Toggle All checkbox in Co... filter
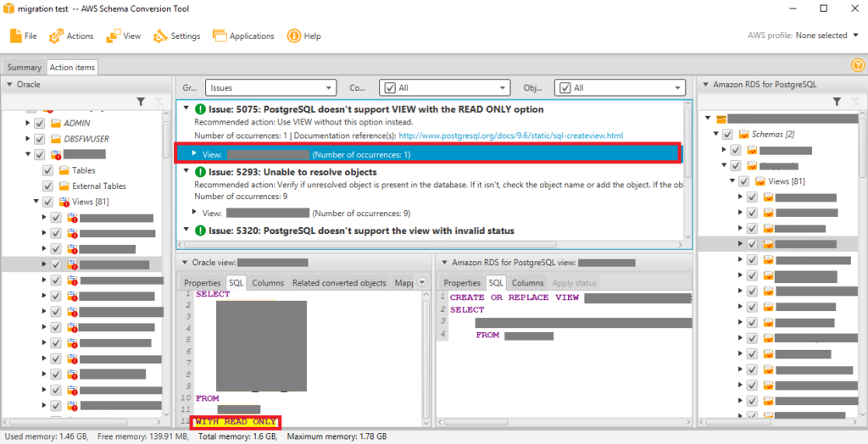The height and width of the screenshot is (444, 868). (390, 87)
